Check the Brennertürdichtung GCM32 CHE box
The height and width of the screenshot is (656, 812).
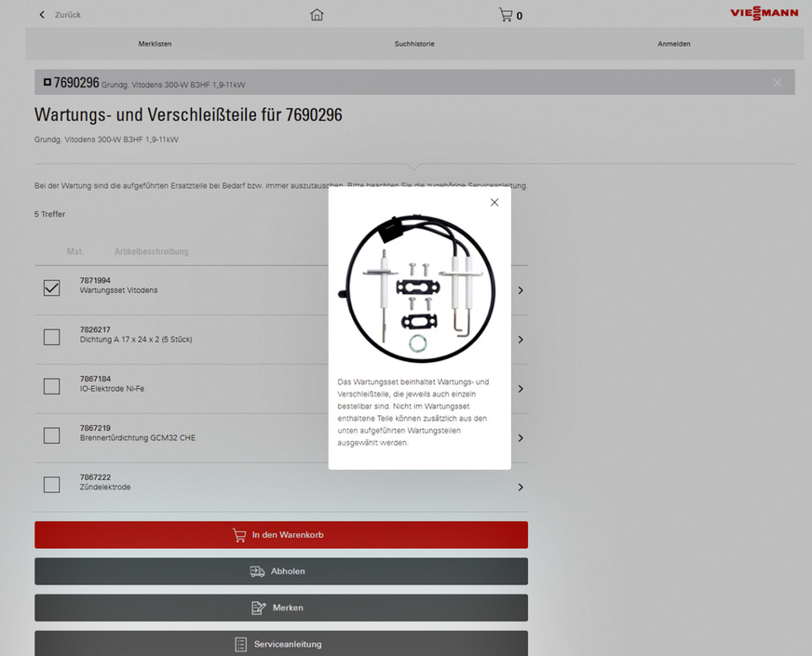click(51, 435)
